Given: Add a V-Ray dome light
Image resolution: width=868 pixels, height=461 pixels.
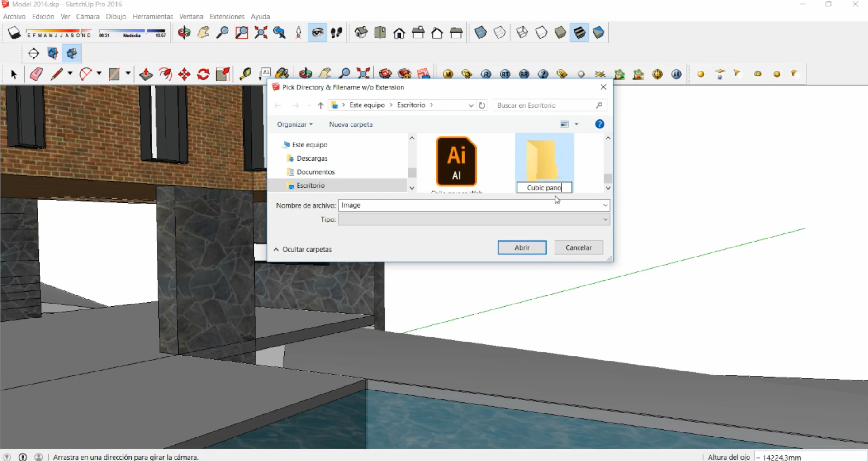Looking at the screenshot, I should click(758, 74).
